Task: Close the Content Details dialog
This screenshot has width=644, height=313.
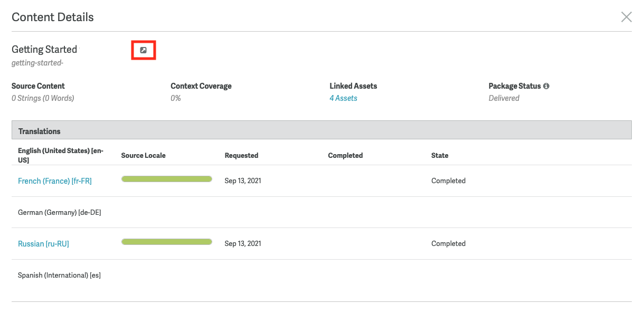Action: [x=626, y=17]
